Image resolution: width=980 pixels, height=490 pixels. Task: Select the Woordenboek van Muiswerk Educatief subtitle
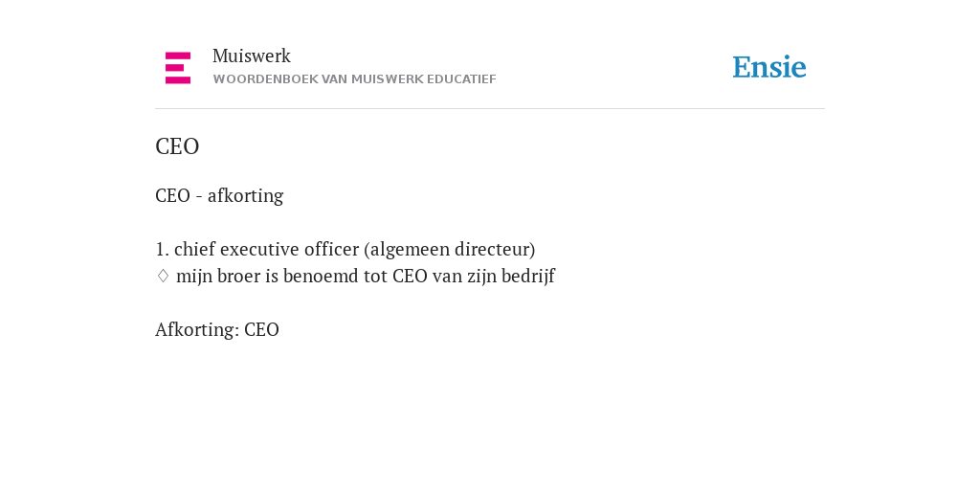(354, 79)
